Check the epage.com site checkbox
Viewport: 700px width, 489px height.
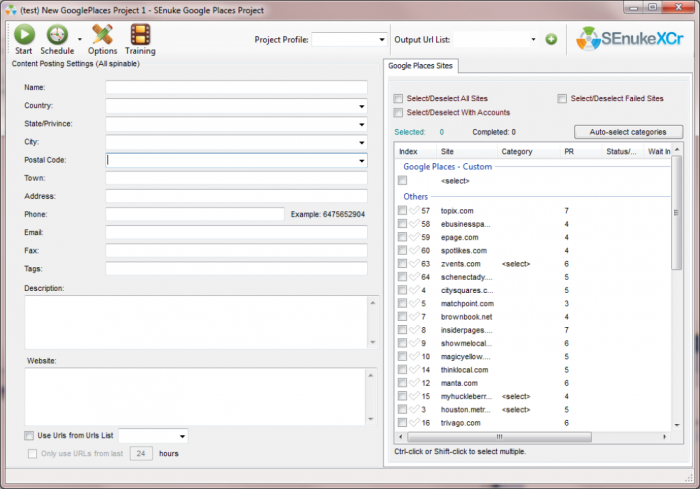pyautogui.click(x=402, y=237)
